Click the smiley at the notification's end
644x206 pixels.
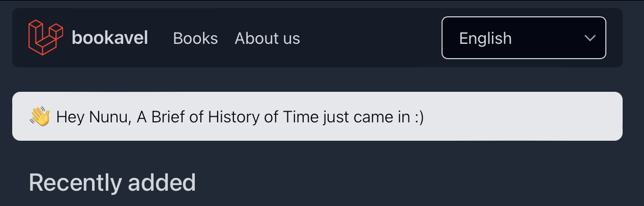419,117
